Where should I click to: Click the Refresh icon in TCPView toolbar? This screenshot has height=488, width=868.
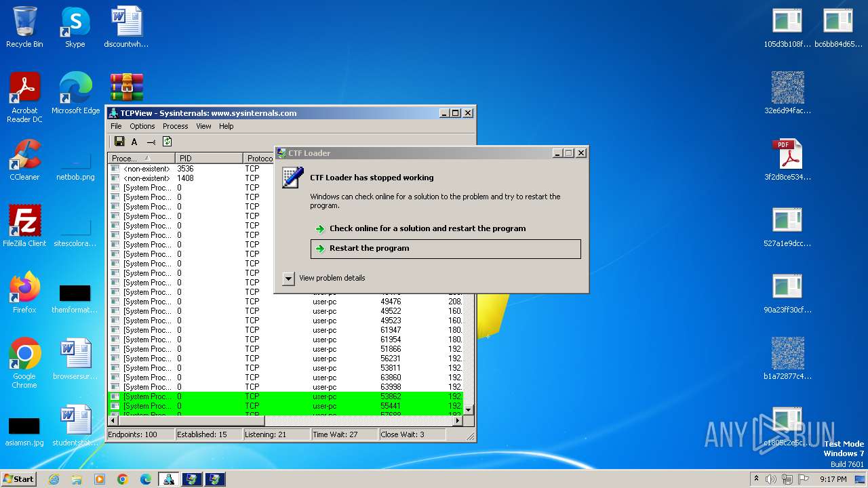[x=167, y=142]
